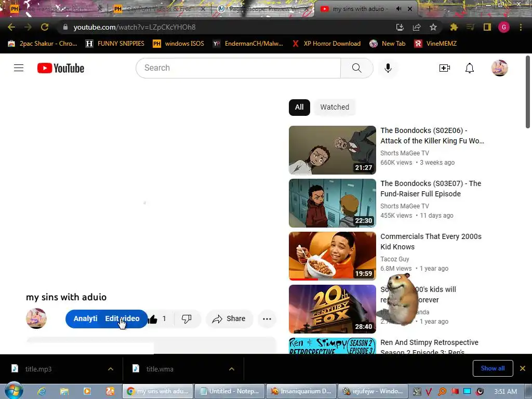This screenshot has width=532, height=399.
Task: Select the Watched filter chip
Action: pyautogui.click(x=335, y=107)
